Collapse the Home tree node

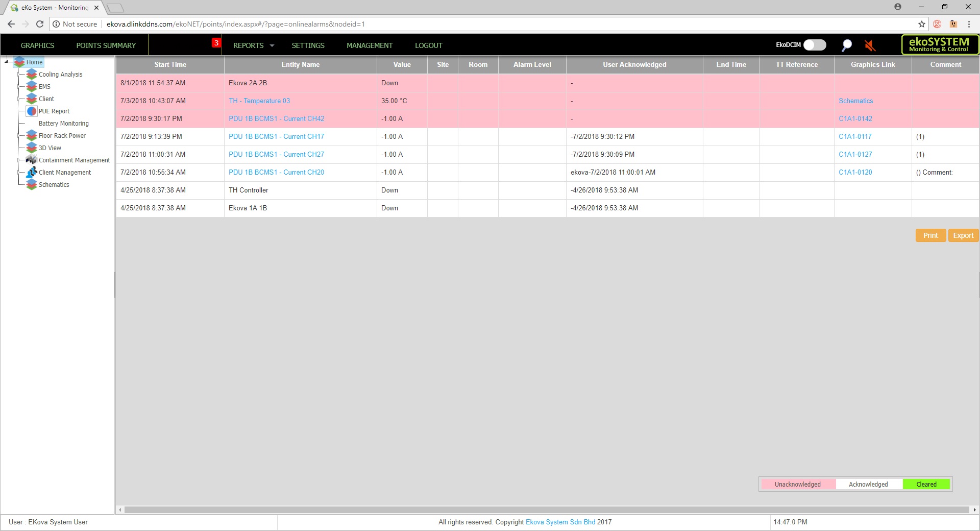point(7,61)
